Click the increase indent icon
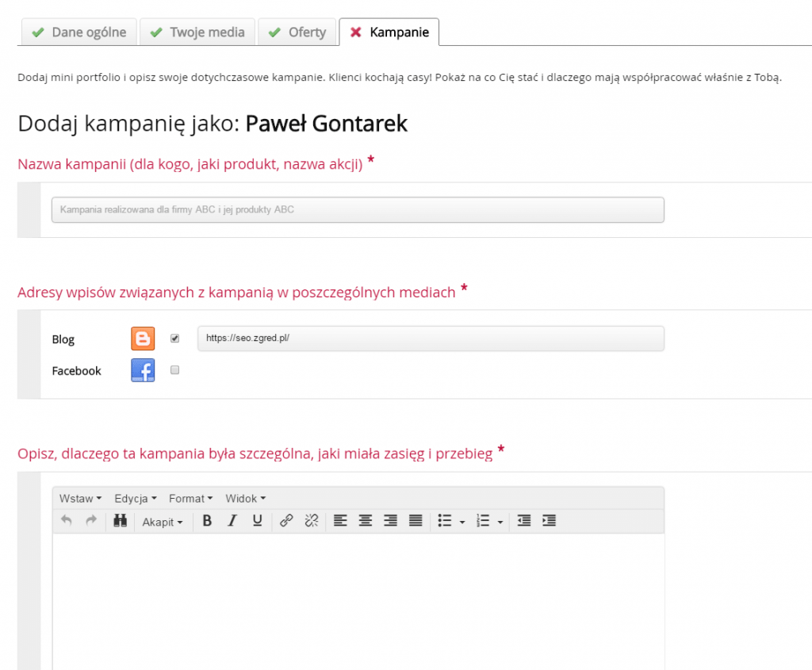Image resolution: width=812 pixels, height=670 pixels. point(549,521)
